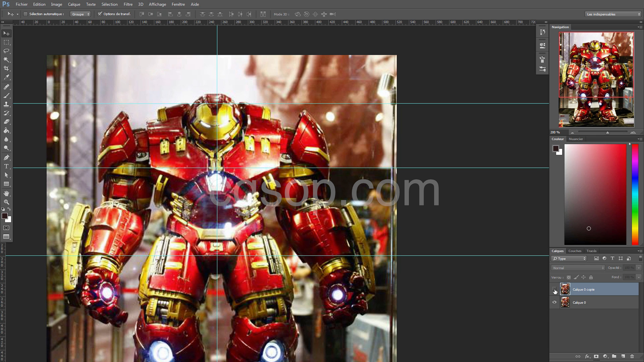Select the Lasso tool

6,51
